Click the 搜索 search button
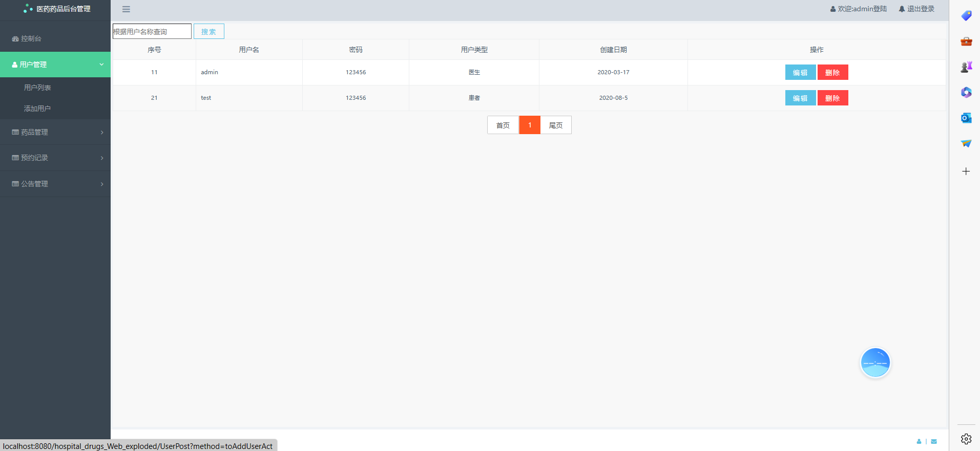Viewport: 980px width, 451px height. 209,31
